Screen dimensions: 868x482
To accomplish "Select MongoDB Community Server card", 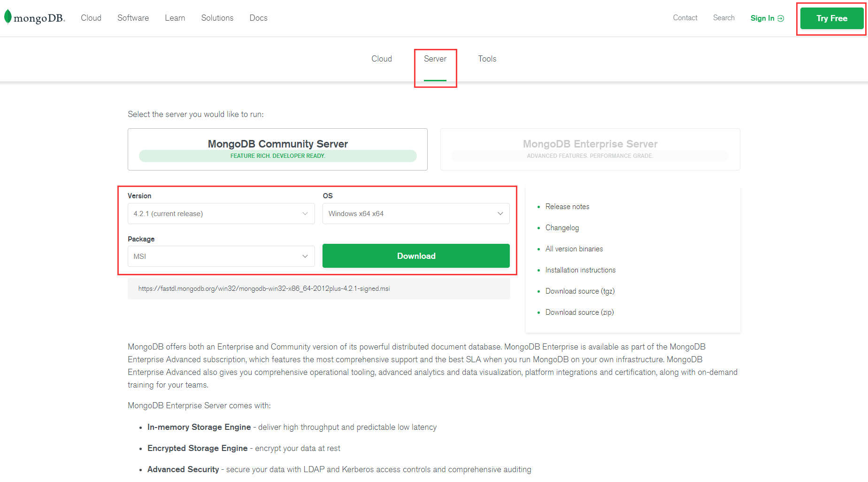I will 277,149.
